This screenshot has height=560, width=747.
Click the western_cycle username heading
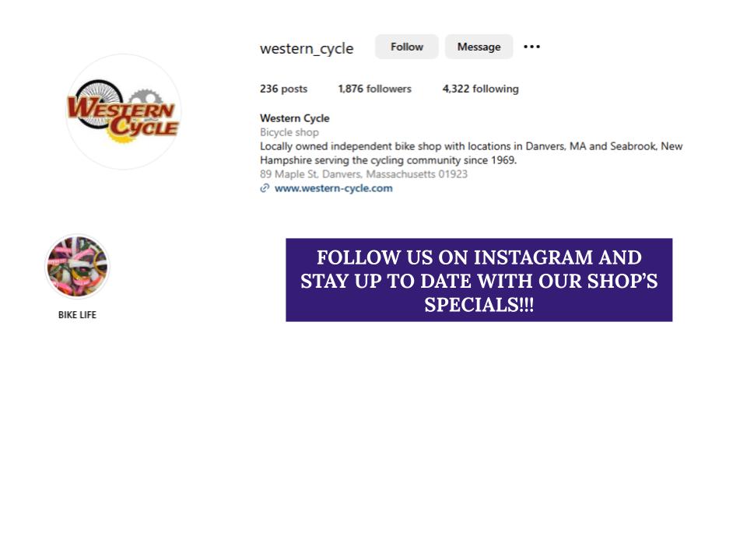click(307, 48)
